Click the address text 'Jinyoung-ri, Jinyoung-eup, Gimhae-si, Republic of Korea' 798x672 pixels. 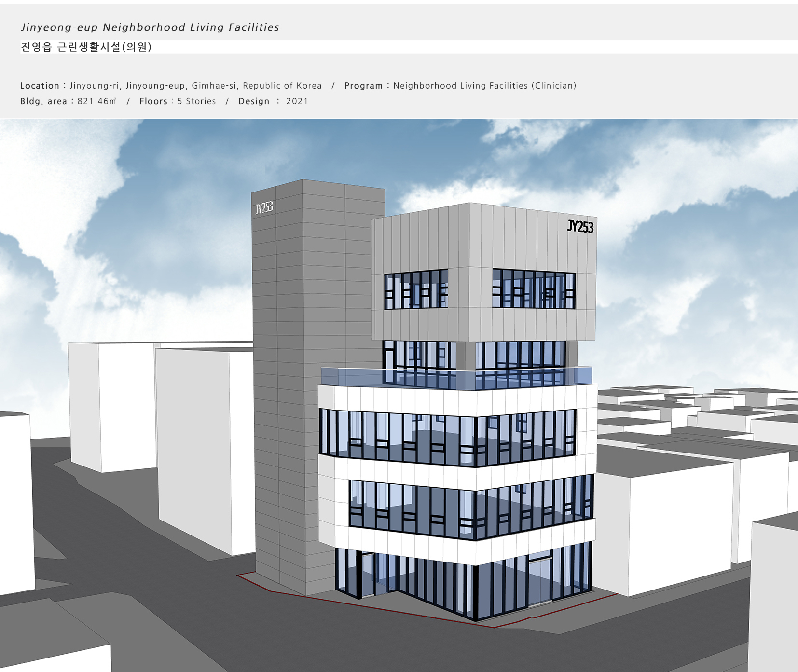point(196,86)
